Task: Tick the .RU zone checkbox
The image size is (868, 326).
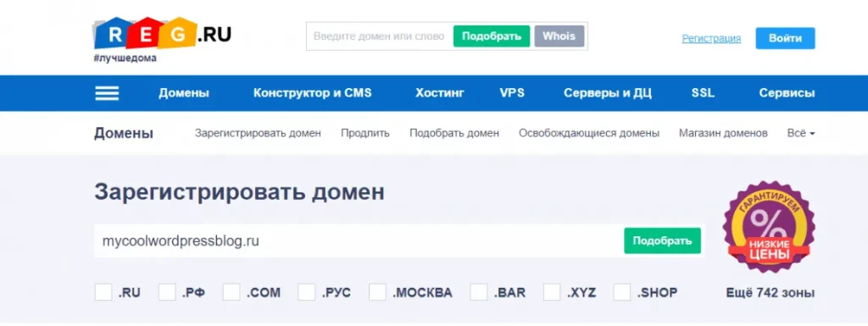Action: click(x=103, y=292)
